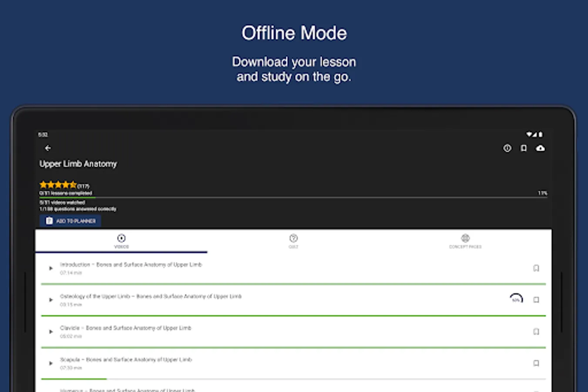Open the lesson titled Introduction – Bones and Surface Anatomy
The width and height of the screenshot is (588, 392).
pos(131,264)
